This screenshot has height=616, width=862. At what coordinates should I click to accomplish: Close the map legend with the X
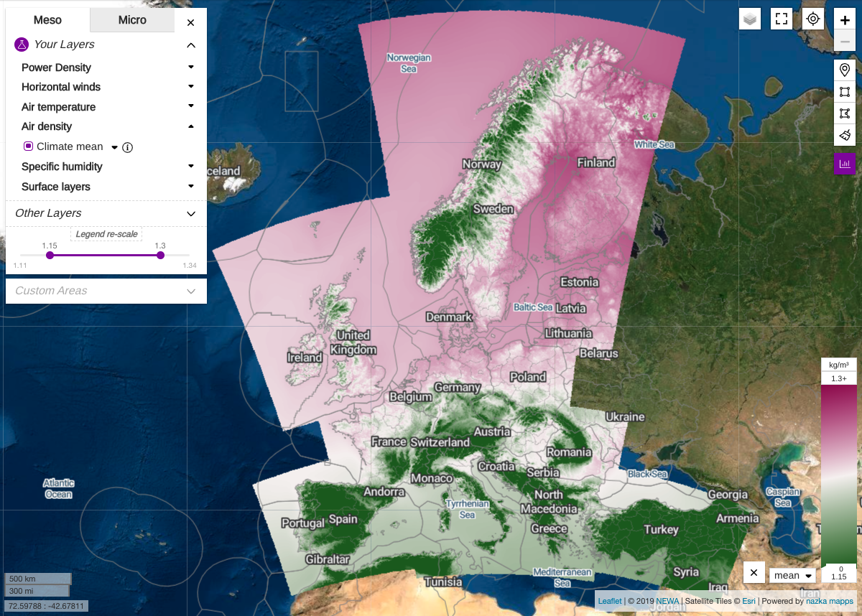tap(754, 573)
